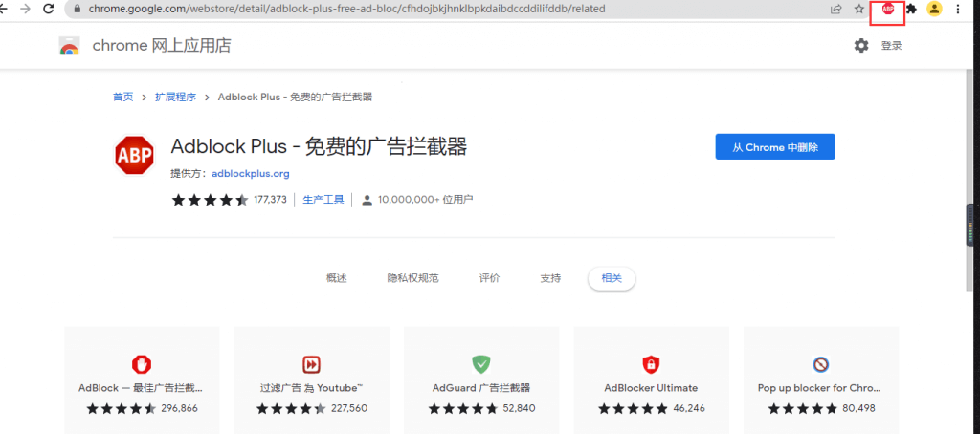Open the ABP extension toolbar icon
The image size is (980, 434).
888,9
